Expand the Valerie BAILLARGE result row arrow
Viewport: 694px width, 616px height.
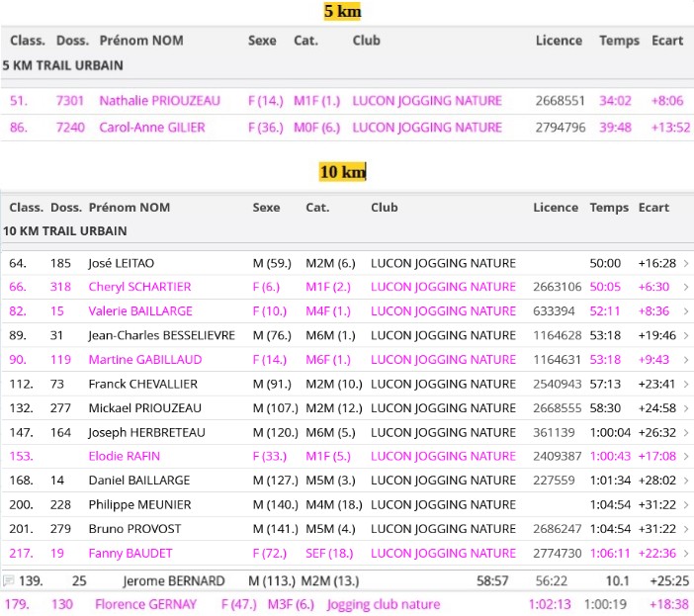click(685, 310)
